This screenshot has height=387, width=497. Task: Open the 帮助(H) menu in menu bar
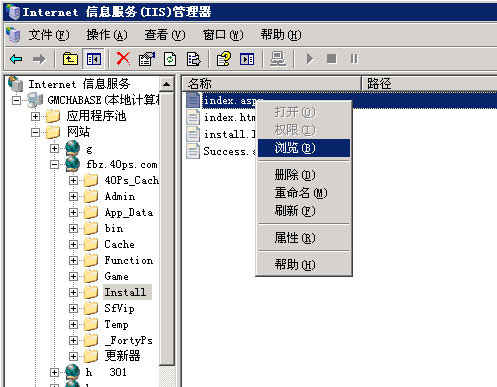(281, 35)
